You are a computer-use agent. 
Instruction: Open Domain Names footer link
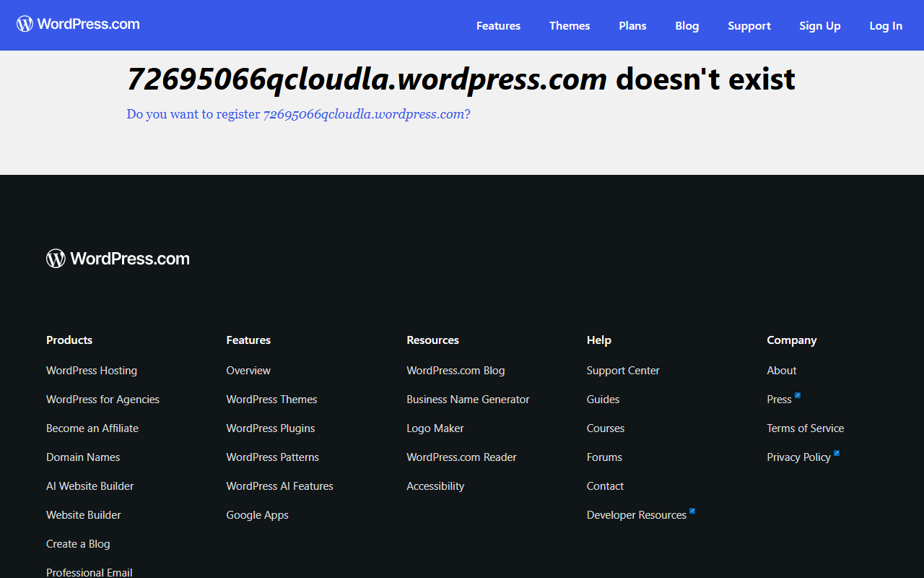point(83,457)
